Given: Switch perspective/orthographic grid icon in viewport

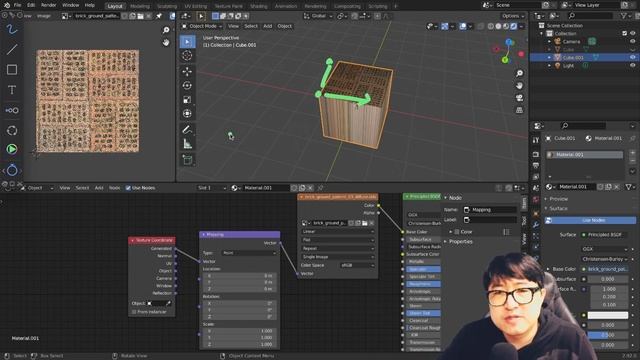Looking at the screenshot, I should point(519,110).
